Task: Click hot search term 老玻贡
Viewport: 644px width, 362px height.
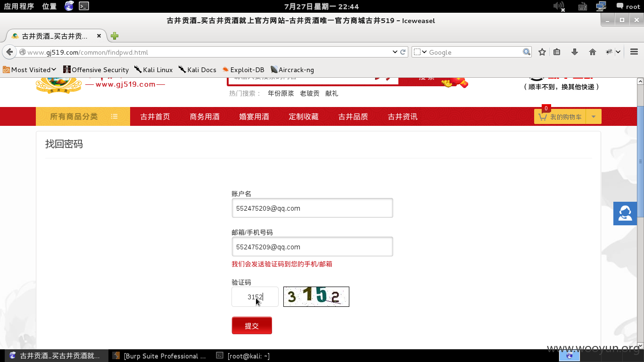Action: coord(310,93)
